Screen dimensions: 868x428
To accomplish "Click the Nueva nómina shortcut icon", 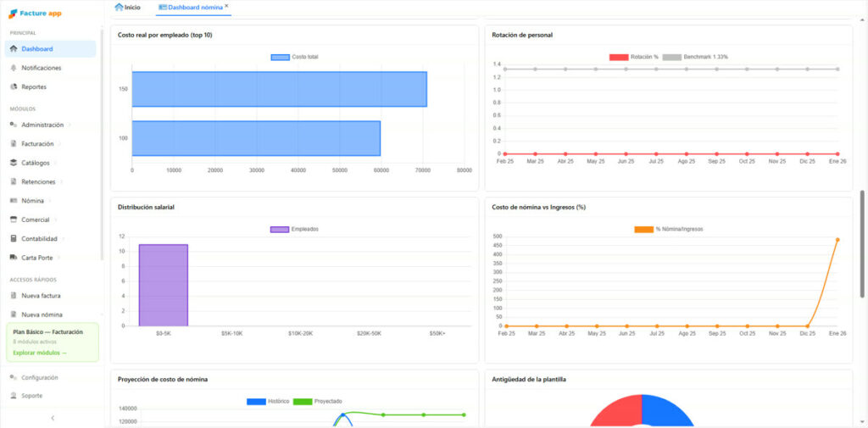I will coord(14,314).
